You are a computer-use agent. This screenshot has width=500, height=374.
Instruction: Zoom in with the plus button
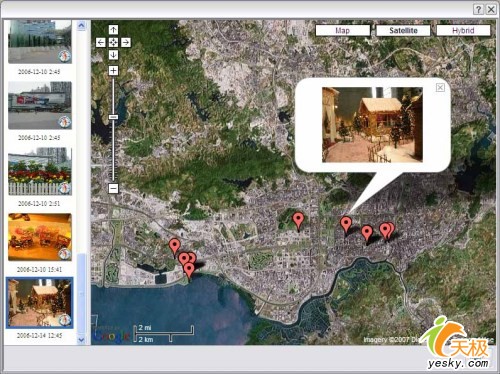(x=113, y=70)
